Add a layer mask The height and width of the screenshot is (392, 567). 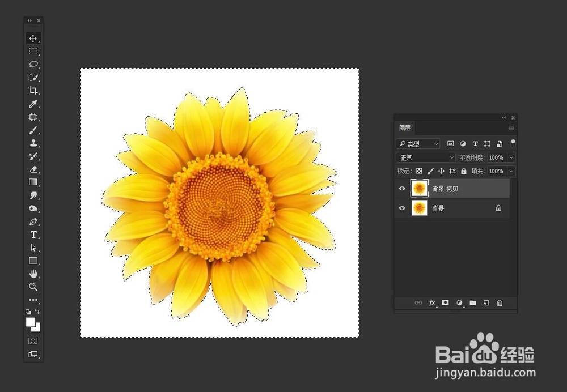446,302
